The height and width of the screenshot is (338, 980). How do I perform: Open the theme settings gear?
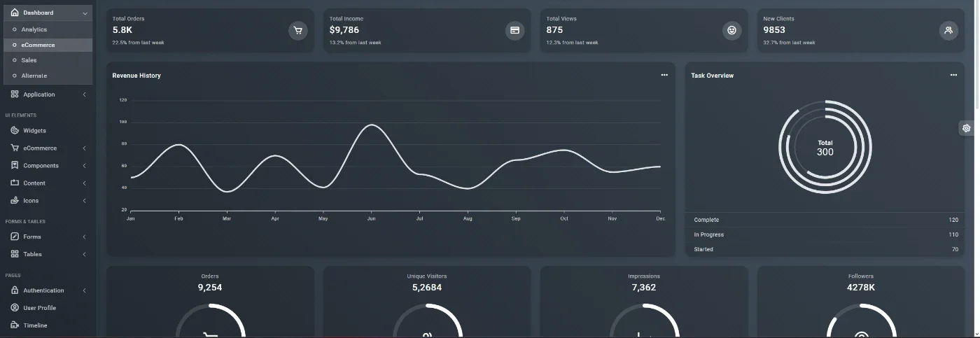967,128
